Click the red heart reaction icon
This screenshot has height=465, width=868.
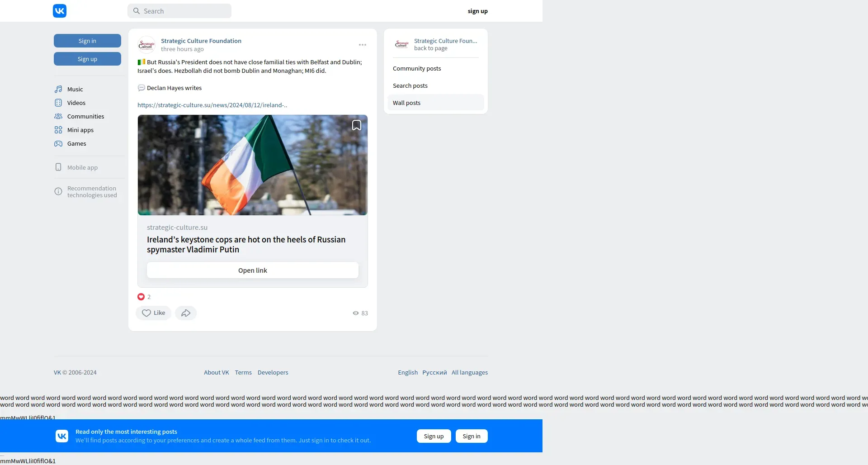click(x=141, y=297)
